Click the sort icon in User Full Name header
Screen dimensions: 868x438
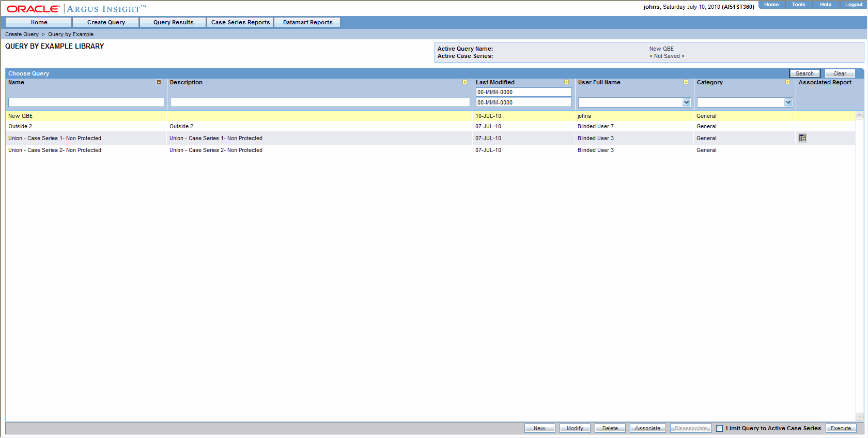click(686, 82)
